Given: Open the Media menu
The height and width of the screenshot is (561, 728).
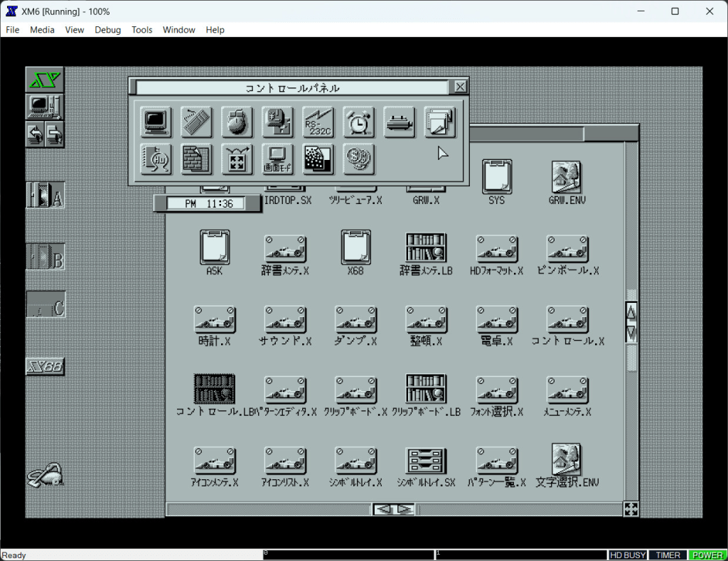Looking at the screenshot, I should 42,30.
